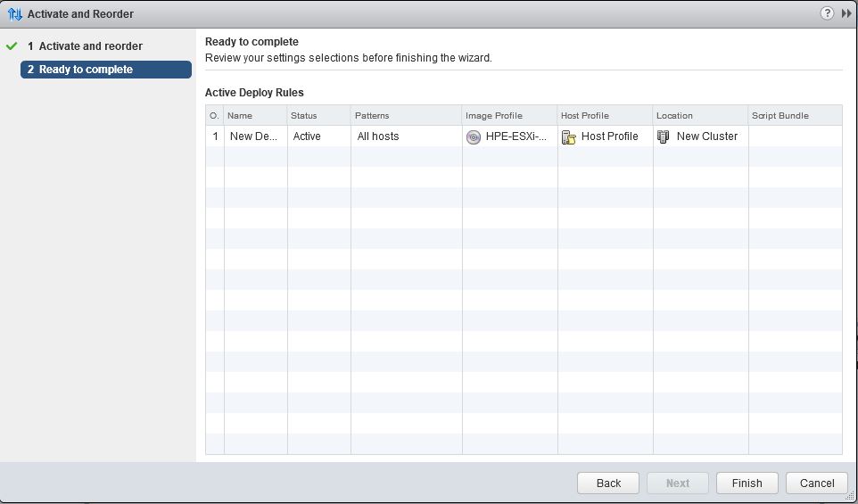Cancel the wizard

coord(816,483)
